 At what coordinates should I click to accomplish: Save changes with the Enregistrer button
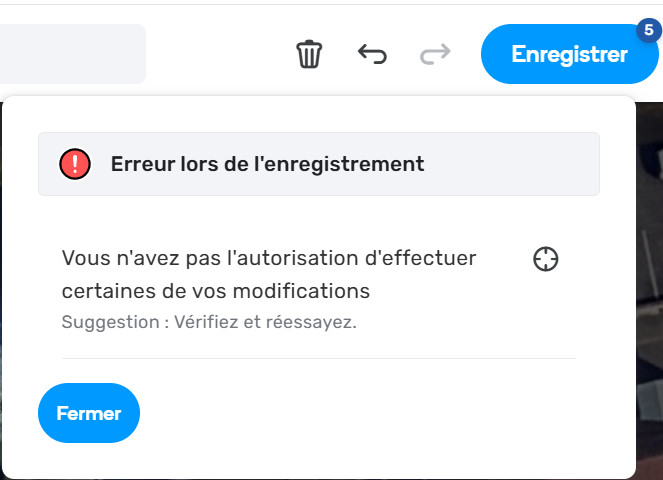[569, 54]
